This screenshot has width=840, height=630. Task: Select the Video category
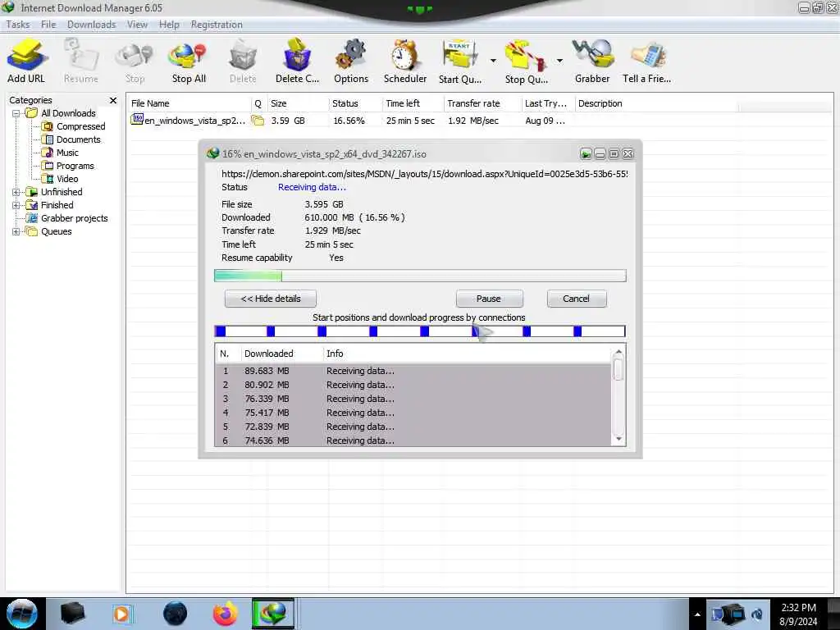point(61,179)
